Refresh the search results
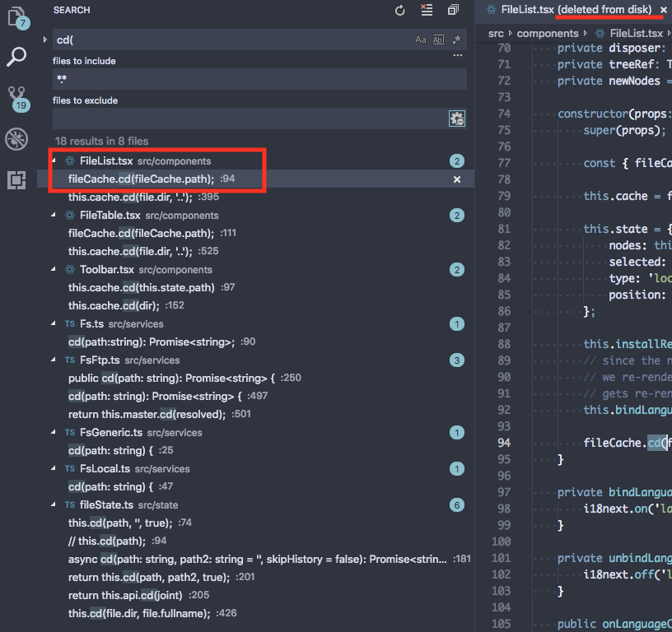This screenshot has width=672, height=632. coord(400,10)
